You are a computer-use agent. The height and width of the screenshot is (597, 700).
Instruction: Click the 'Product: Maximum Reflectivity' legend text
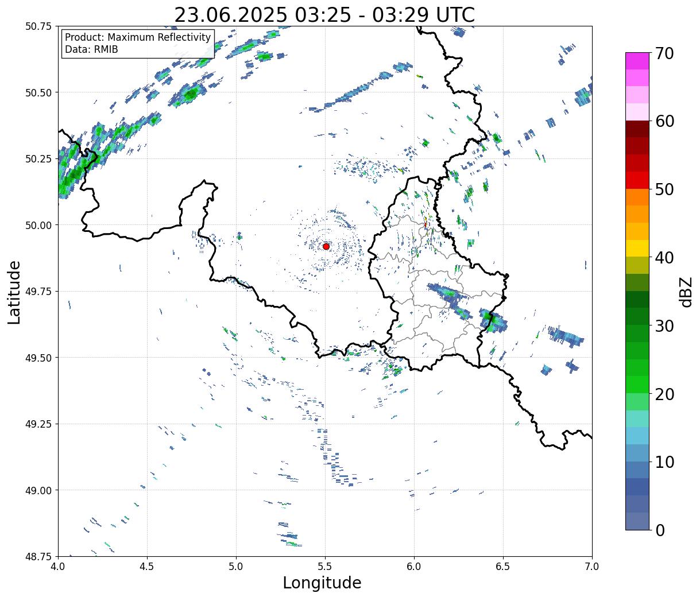tap(138, 38)
